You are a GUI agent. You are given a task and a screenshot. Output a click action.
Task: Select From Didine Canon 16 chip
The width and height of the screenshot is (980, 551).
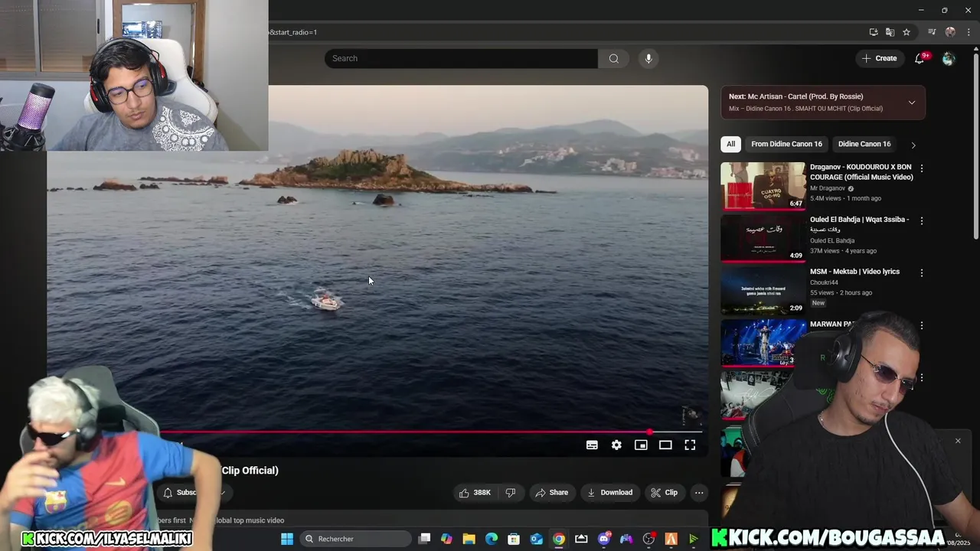[x=786, y=144]
